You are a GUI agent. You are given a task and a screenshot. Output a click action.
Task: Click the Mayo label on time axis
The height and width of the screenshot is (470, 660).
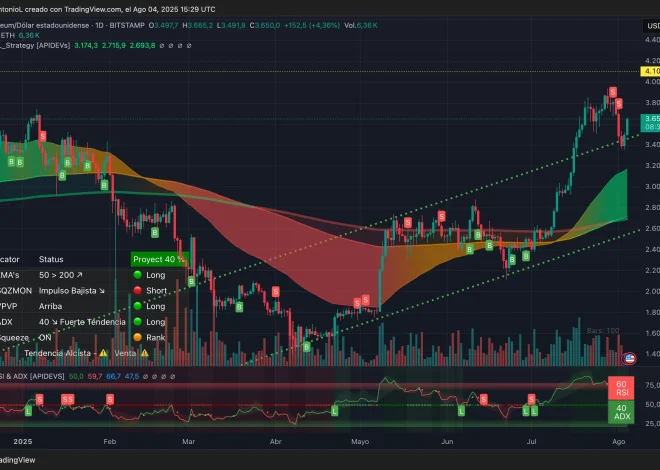pos(360,441)
